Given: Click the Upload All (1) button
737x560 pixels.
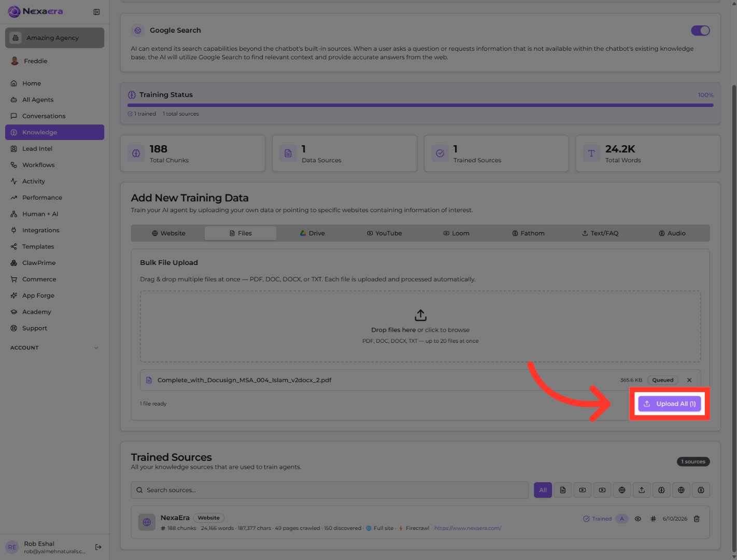Looking at the screenshot, I should point(670,404).
